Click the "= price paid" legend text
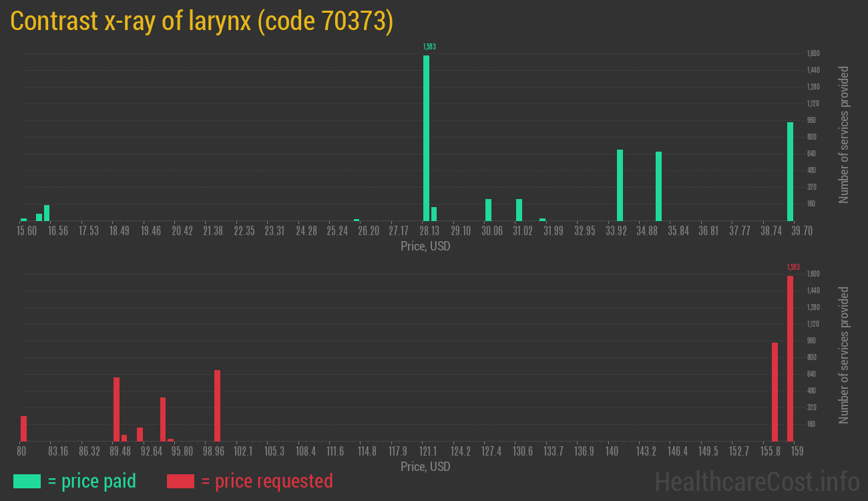The image size is (868, 501). point(92,481)
